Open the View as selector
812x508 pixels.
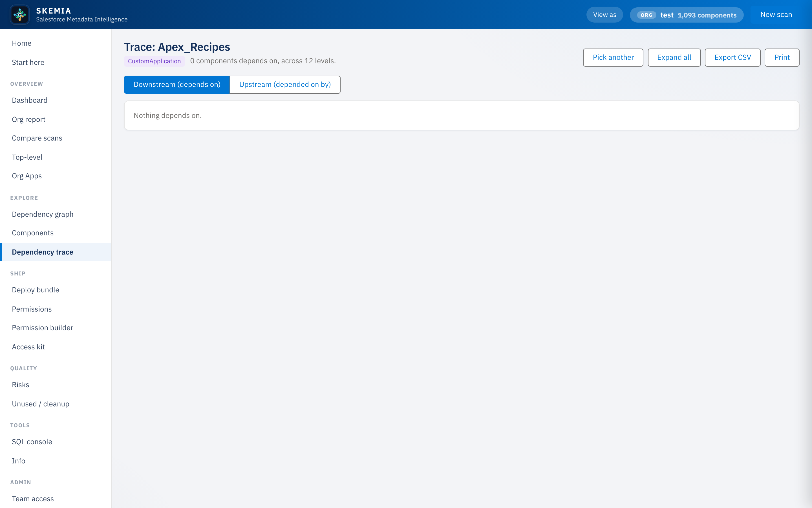(x=604, y=15)
